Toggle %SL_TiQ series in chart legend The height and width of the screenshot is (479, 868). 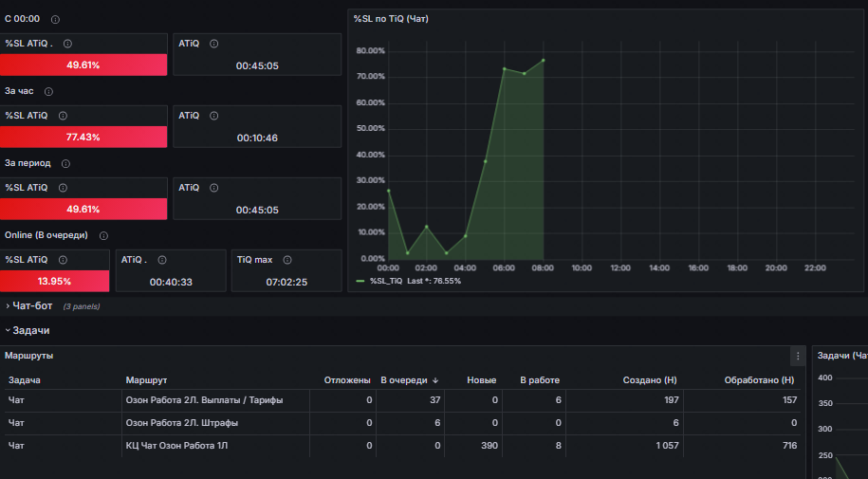tap(386, 281)
